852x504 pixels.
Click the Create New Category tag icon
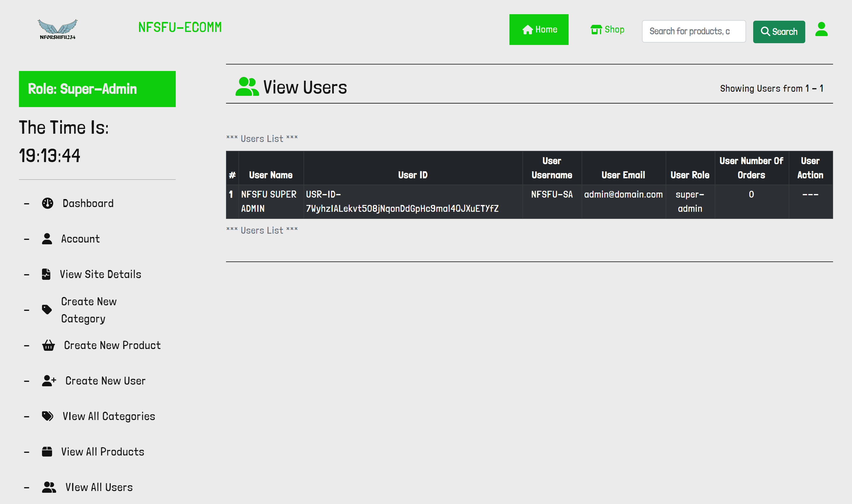47,309
